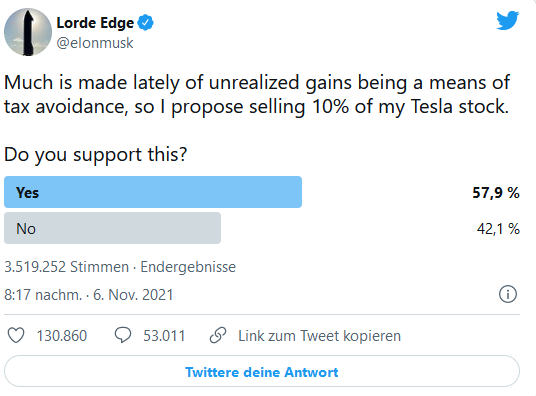Click the blue verified badge
The width and height of the screenshot is (536, 396).
pos(145,23)
